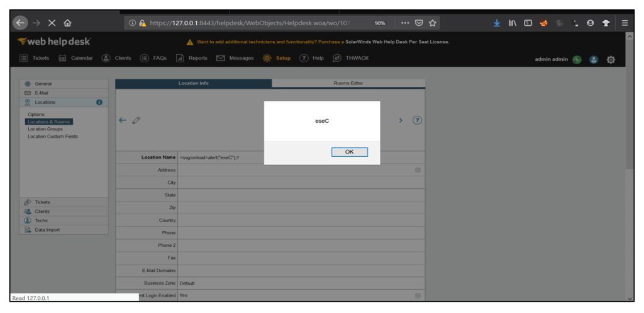
Task: Click OK in the eseC alert dialog
Action: 349,152
